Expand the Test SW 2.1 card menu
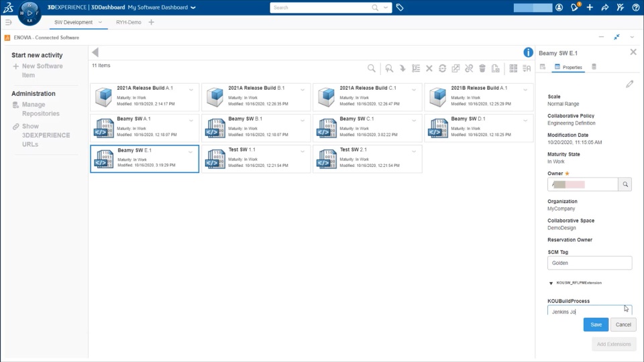This screenshot has height=362, width=644. pyautogui.click(x=414, y=151)
